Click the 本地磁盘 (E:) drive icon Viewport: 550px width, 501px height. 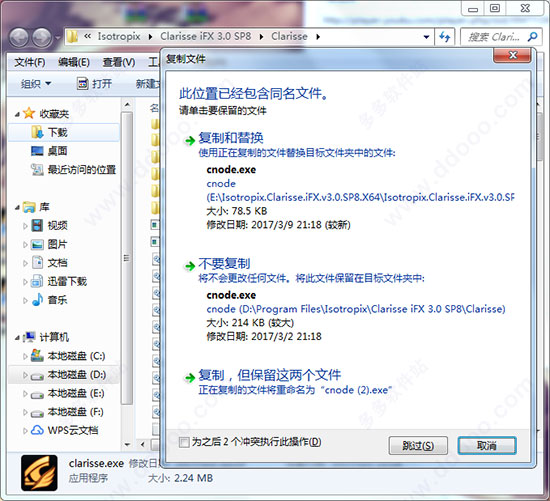tap(37, 395)
